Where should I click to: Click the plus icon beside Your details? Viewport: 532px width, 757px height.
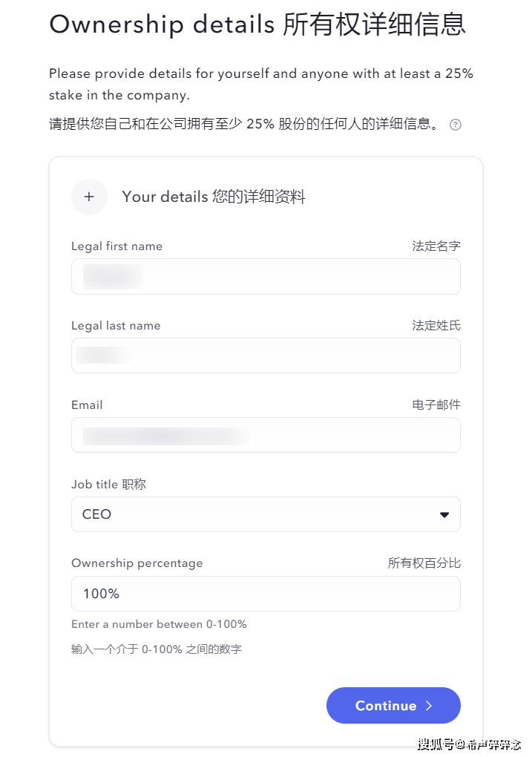click(x=89, y=197)
